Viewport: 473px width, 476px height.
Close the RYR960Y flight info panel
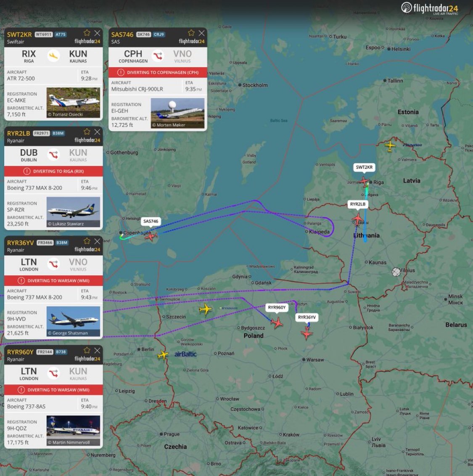[x=97, y=350]
